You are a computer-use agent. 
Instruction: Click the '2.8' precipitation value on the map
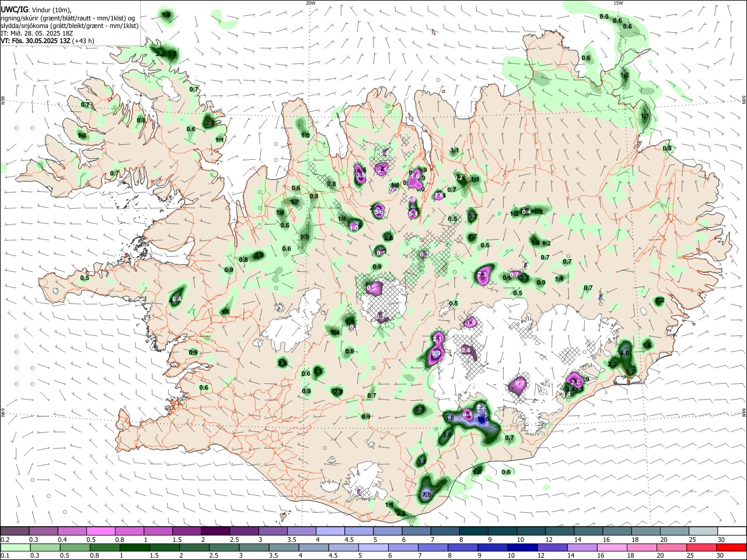575,382
